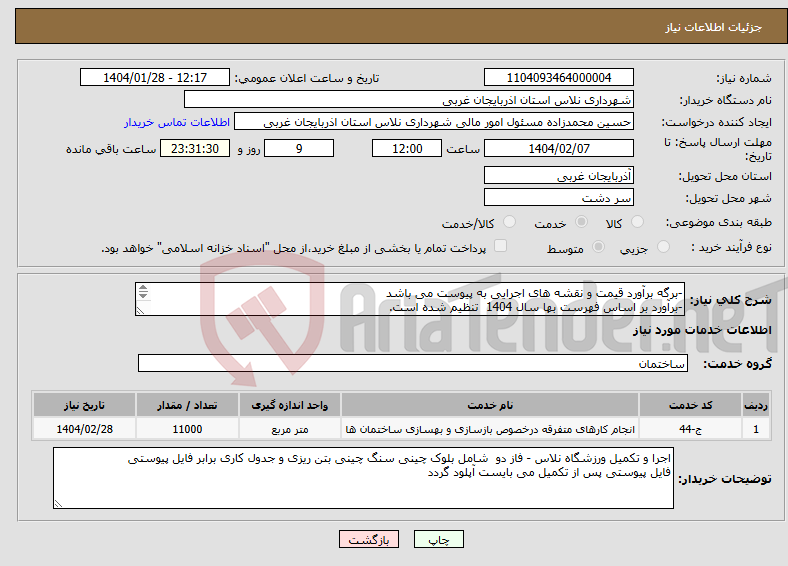Click inside the توضیحات خریدار text area
Screen dimensions: 788x566
(363, 478)
